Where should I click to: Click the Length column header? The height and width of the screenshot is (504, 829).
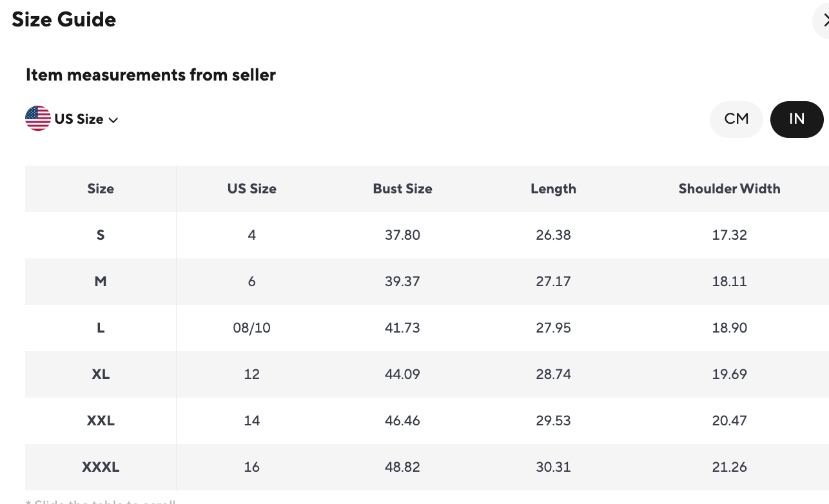(553, 189)
